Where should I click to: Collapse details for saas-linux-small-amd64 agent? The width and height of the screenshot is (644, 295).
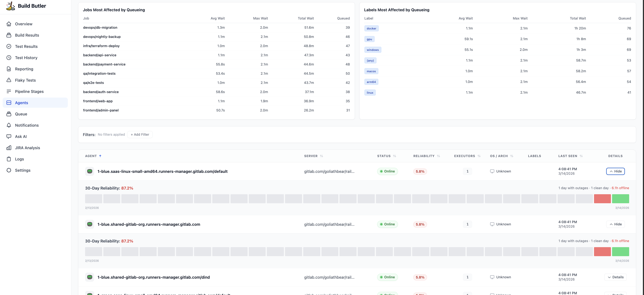(x=615, y=171)
